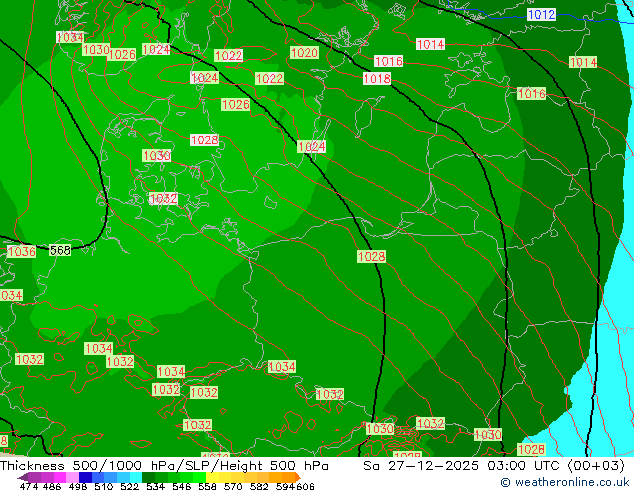Click the legend value 546
This screenshot has width=634, height=490.
[182, 486]
